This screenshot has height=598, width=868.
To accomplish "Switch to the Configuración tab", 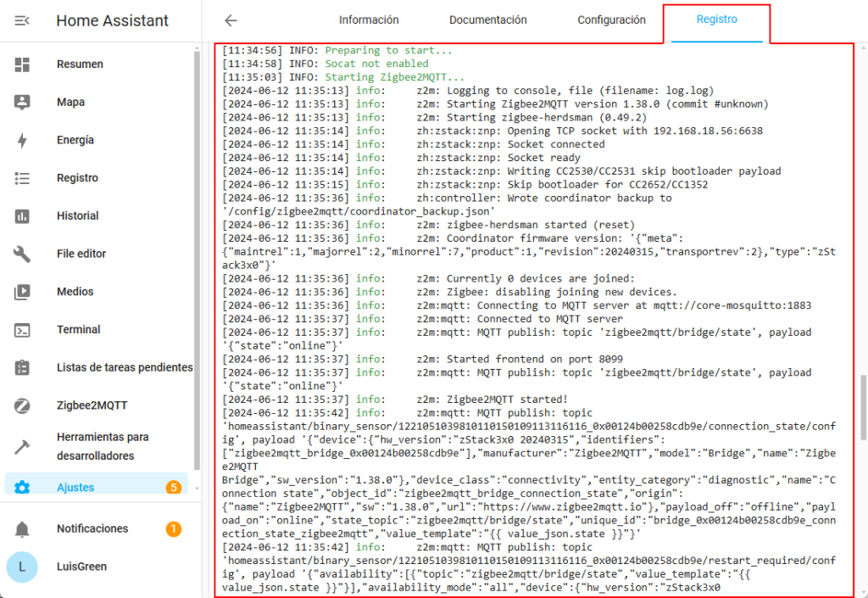I will coord(611,20).
